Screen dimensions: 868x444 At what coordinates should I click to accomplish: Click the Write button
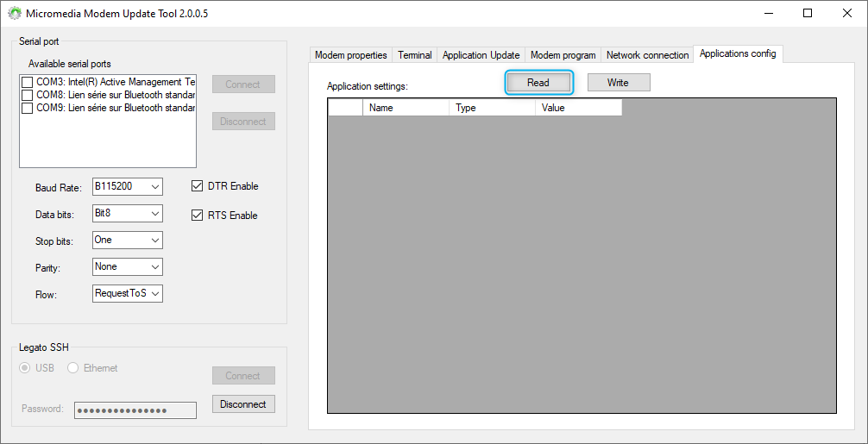tap(618, 83)
